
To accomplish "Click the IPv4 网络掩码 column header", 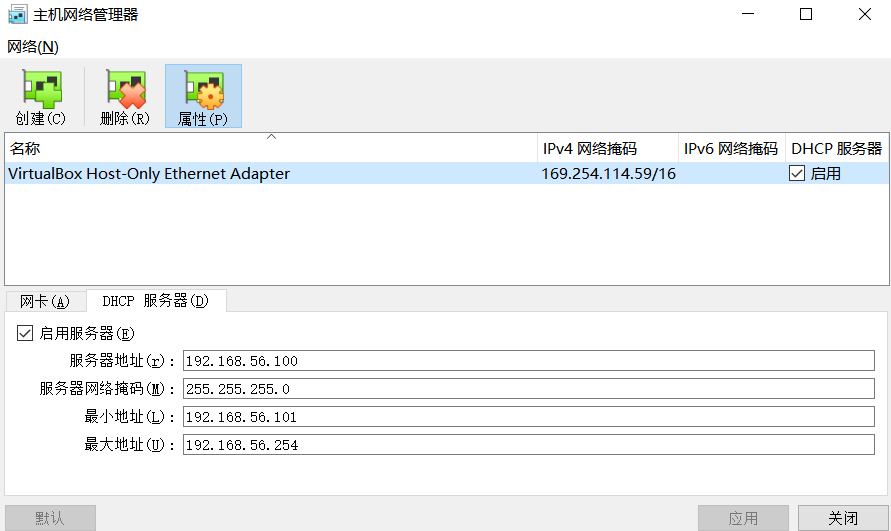I will pos(607,148).
